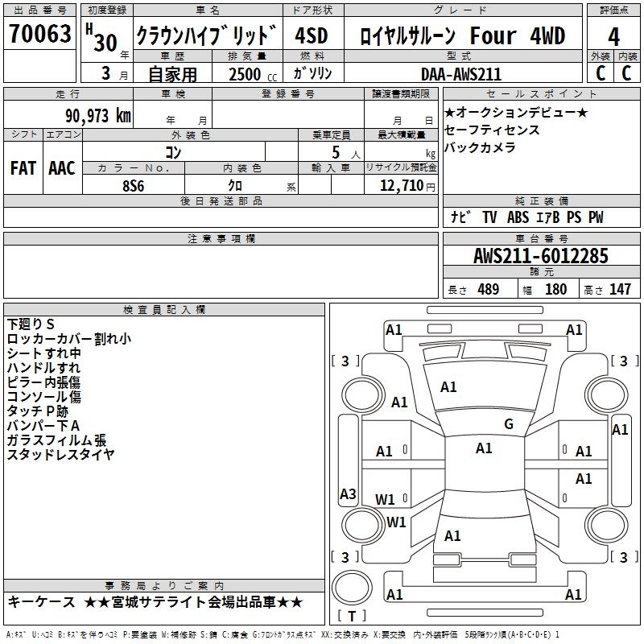Select the エアB equipment entry
Viewport: 644px width, 644px height.
click(548, 217)
